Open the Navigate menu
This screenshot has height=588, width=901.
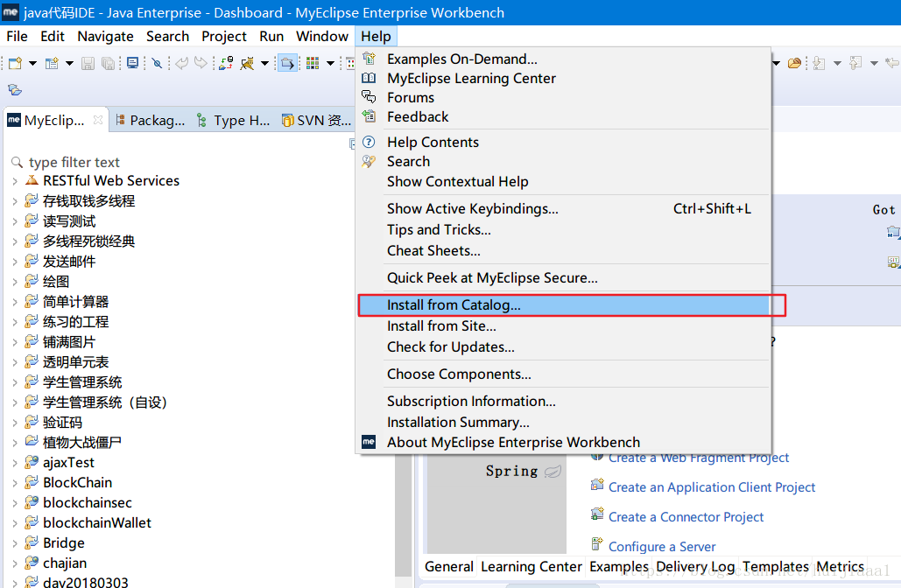click(x=105, y=36)
